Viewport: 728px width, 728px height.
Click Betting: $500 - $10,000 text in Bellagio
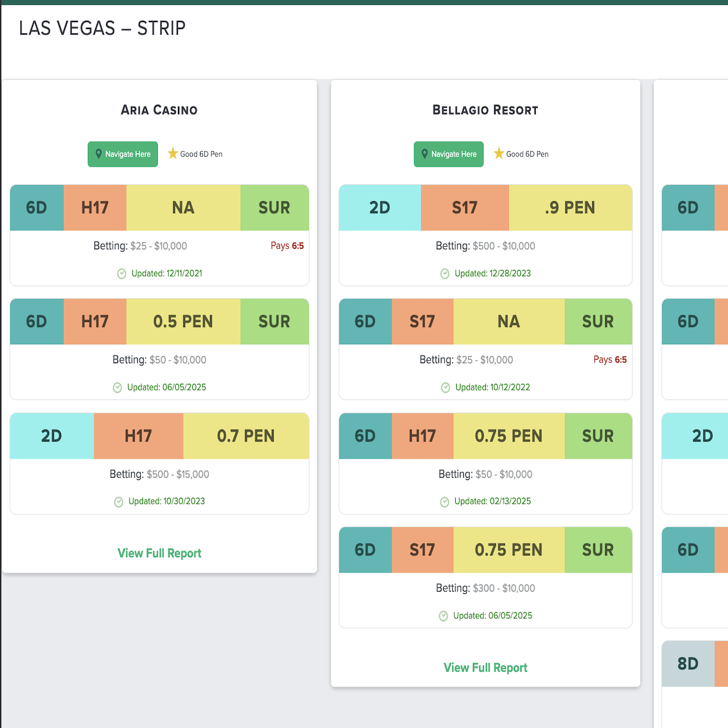485,246
